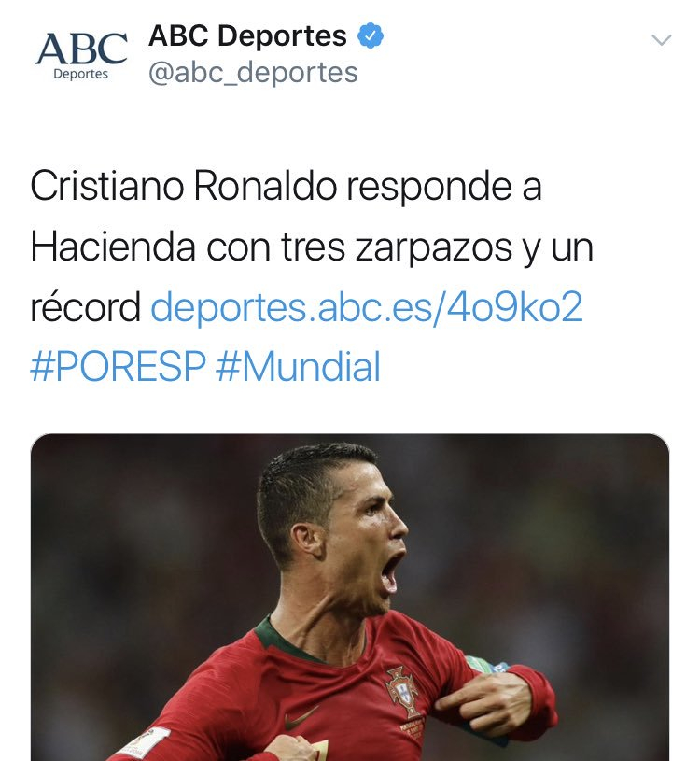Open the #Mundial hashtag
Screen dimensions: 700x761
(x=298, y=367)
